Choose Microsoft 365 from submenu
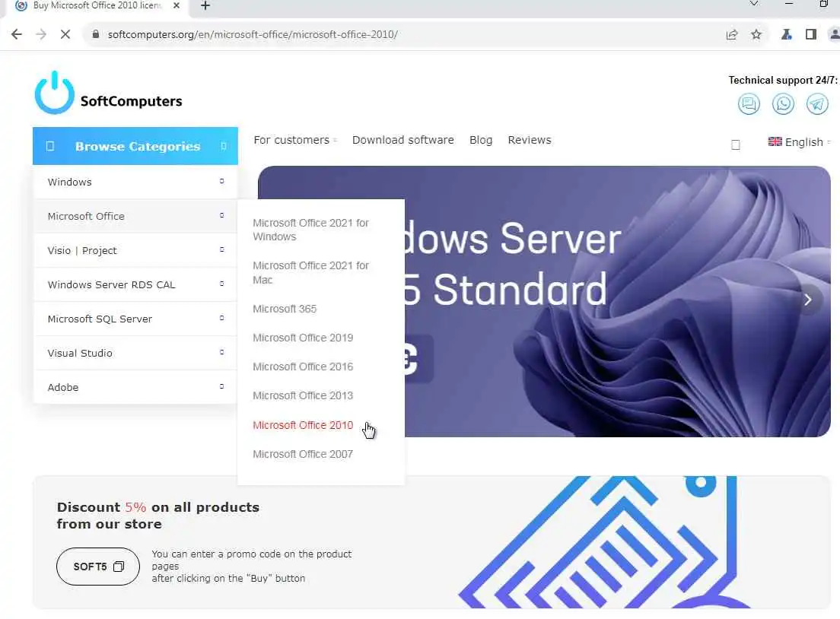This screenshot has height=619, width=840. coord(285,309)
